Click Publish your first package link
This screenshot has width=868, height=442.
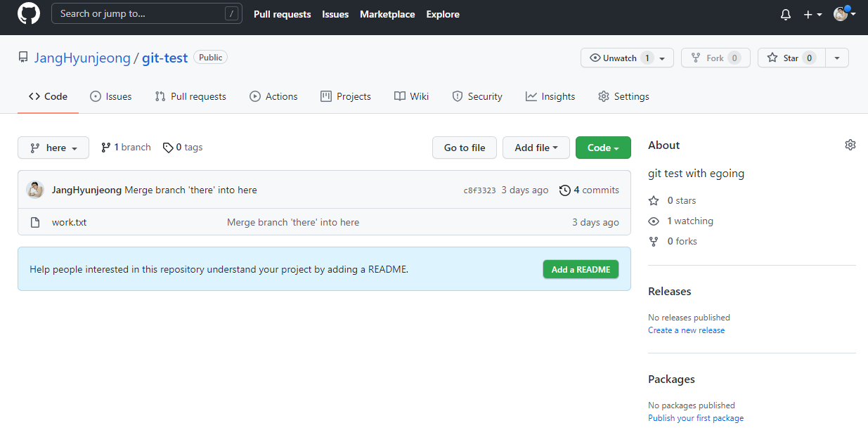[696, 418]
